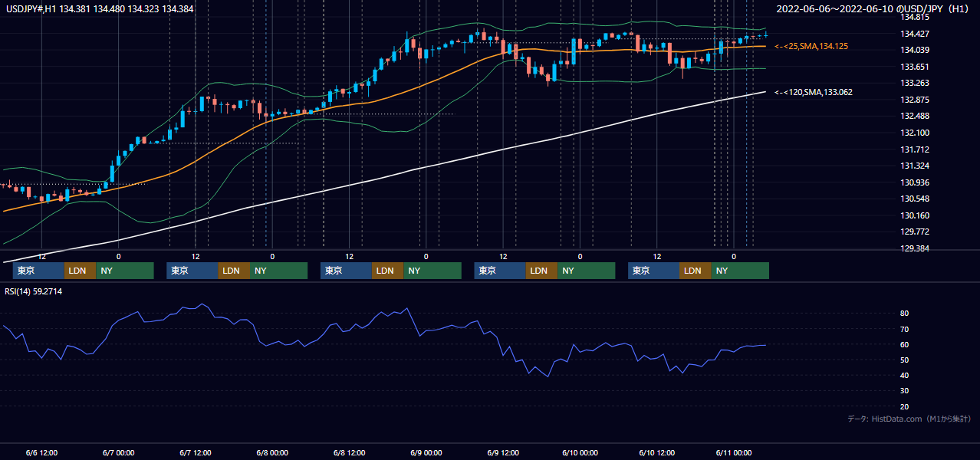Click the RSI(14) 59.2714 indicator label
This screenshot has width=980, height=460.
(x=34, y=291)
